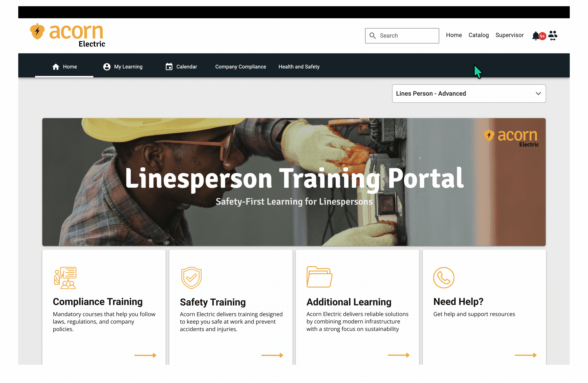This screenshot has height=383, width=588.
Task: Switch to the My Learning tab
Action: click(x=123, y=67)
